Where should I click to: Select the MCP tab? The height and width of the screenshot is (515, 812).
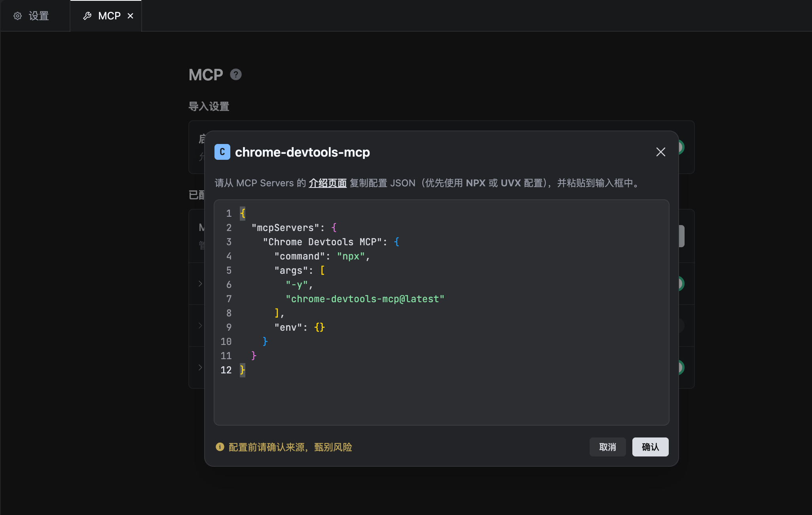109,16
